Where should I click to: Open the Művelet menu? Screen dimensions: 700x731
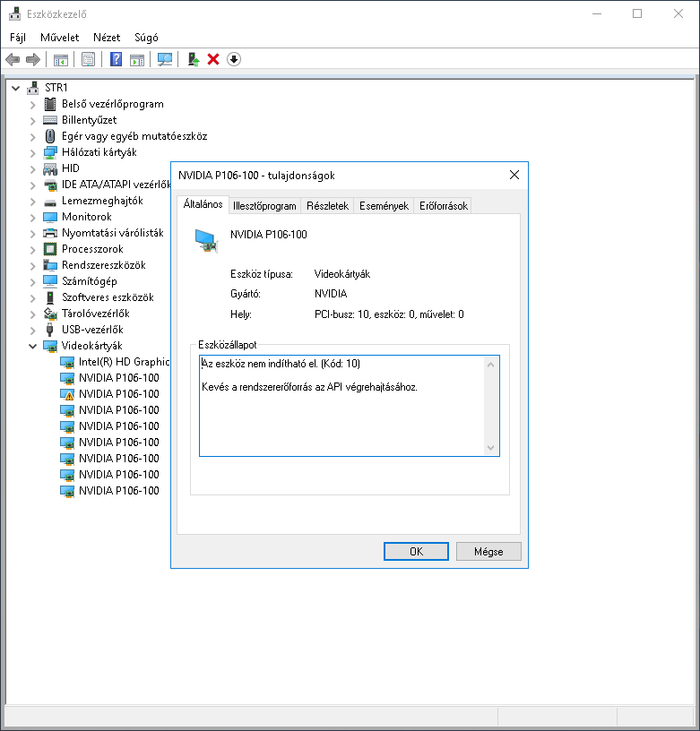pos(60,38)
